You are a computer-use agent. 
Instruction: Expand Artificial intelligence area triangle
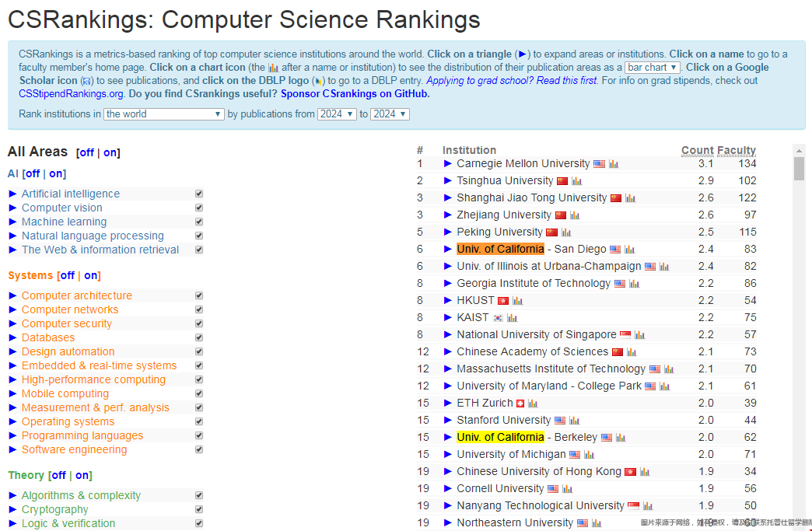tap(13, 194)
